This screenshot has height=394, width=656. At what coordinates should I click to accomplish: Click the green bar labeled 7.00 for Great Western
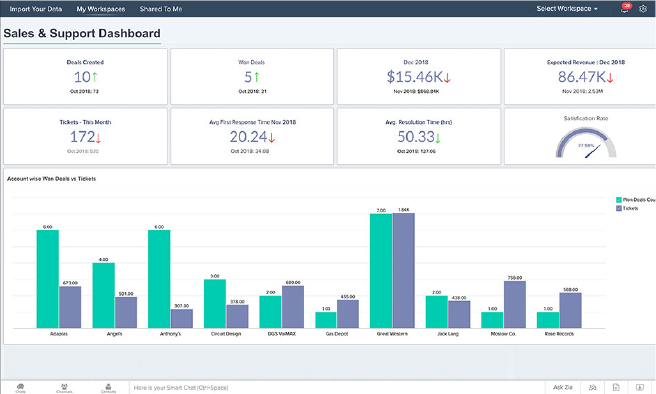(381, 271)
